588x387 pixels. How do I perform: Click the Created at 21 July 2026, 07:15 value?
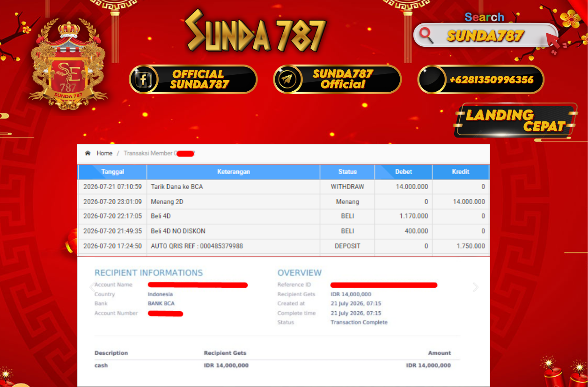(x=356, y=304)
